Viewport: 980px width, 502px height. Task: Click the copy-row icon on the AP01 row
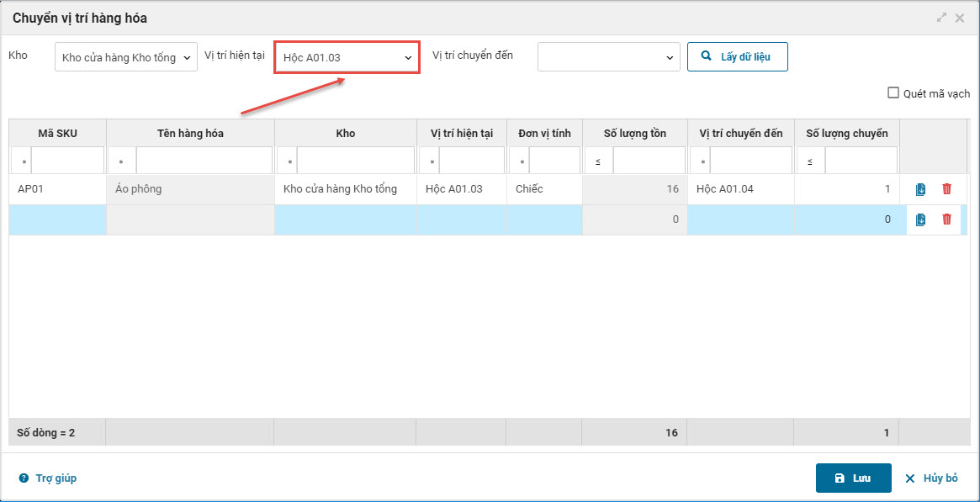920,189
